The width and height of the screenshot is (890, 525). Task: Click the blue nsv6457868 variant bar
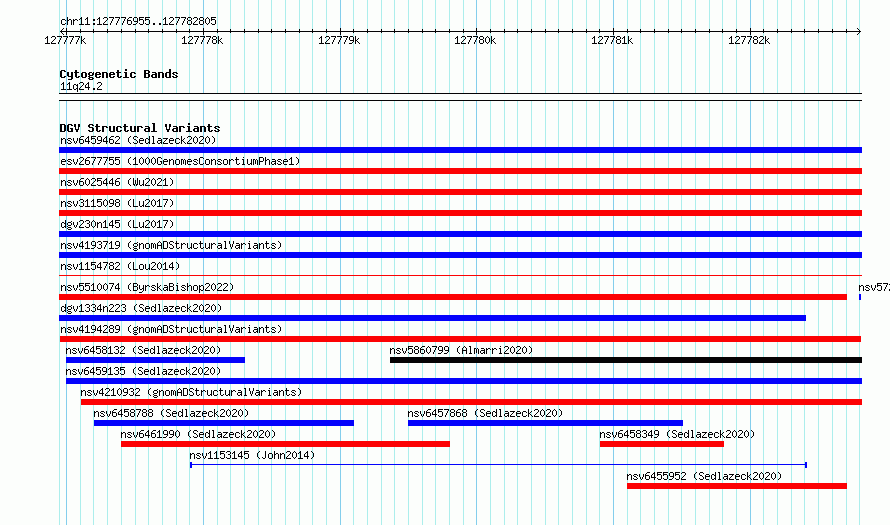coord(545,423)
